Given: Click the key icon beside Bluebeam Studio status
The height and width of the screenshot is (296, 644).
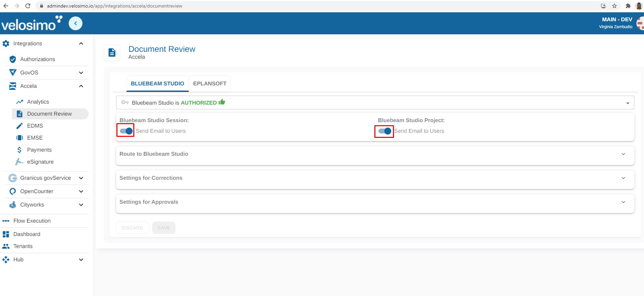Looking at the screenshot, I should [x=125, y=103].
